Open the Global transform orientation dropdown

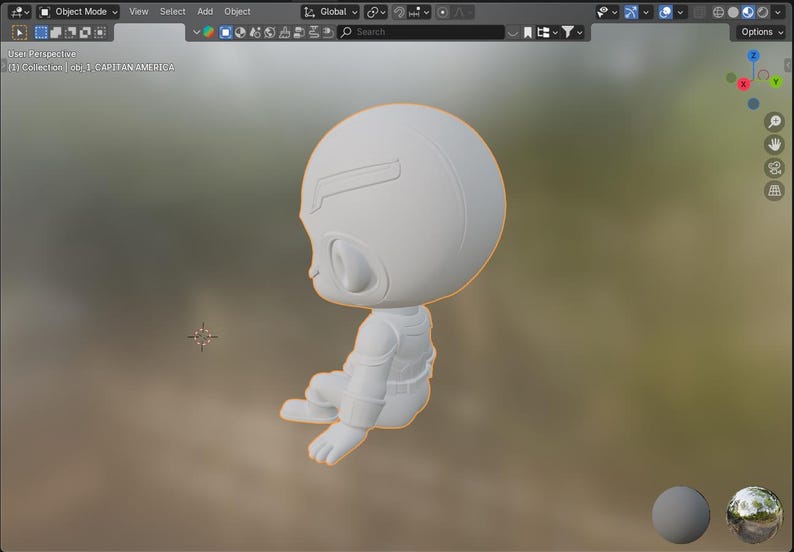point(330,12)
